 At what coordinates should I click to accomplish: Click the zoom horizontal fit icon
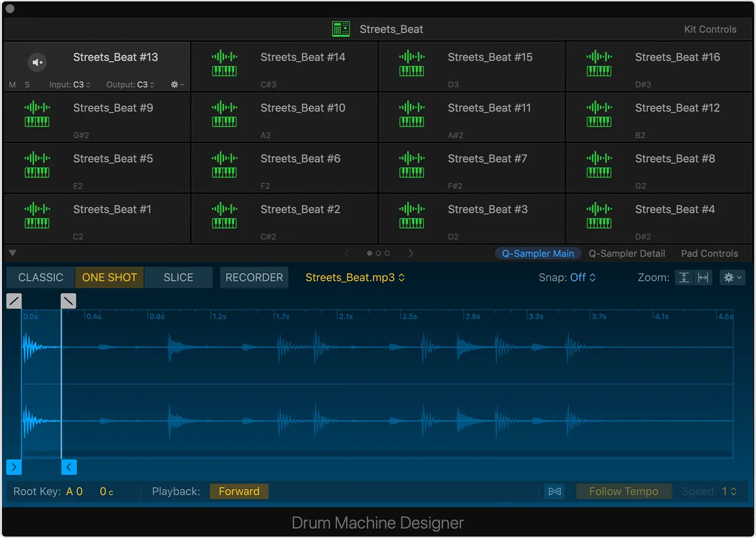[x=703, y=277]
